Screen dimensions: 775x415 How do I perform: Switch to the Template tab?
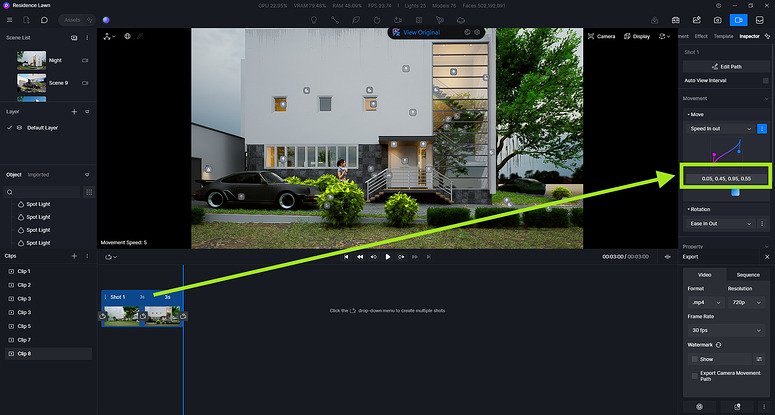pos(723,36)
